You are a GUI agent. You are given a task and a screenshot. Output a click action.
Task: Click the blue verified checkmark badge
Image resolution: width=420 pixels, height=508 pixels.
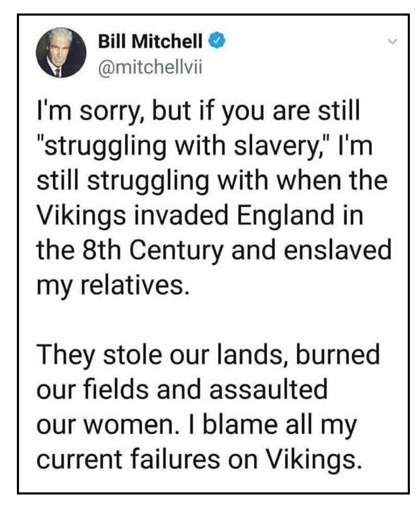point(214,41)
